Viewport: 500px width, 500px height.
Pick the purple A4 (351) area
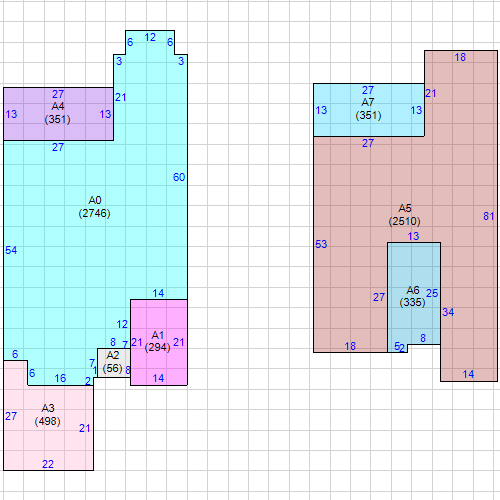58,114
